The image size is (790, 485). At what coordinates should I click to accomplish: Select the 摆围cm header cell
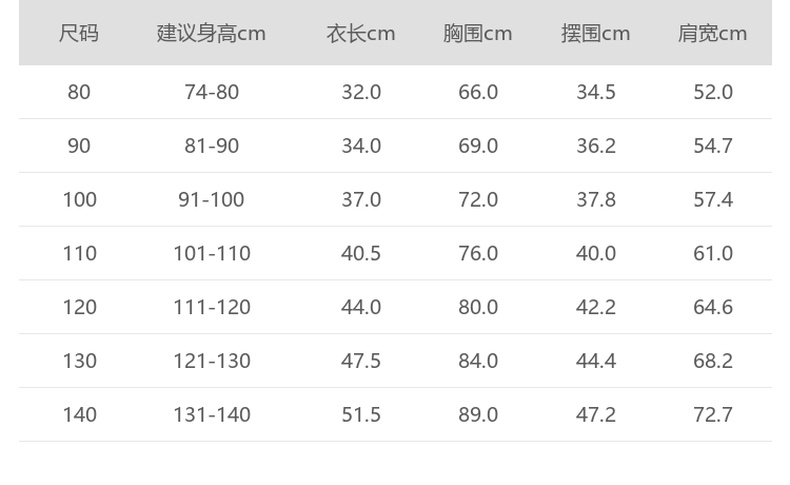pyautogui.click(x=596, y=33)
